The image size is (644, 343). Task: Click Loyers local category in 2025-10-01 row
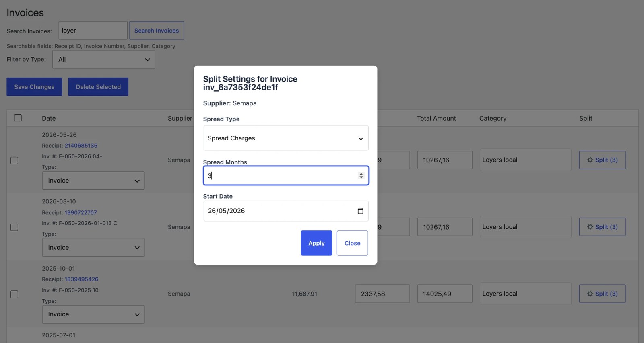[x=525, y=294]
